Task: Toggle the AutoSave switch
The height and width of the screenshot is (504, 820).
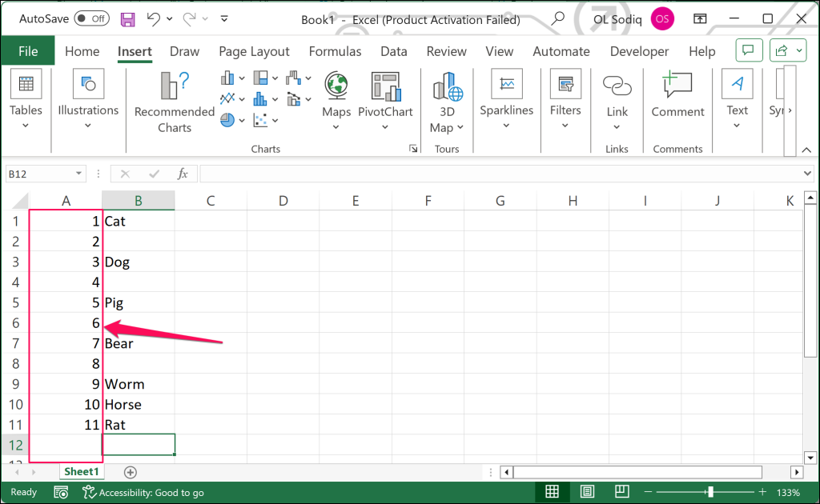Action: [x=91, y=19]
